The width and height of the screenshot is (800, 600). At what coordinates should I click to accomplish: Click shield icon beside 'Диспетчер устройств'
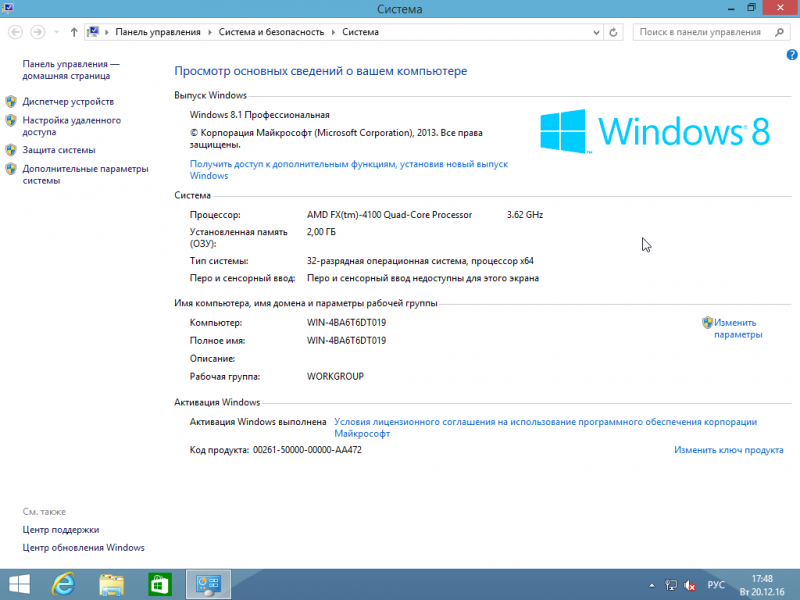pyautogui.click(x=11, y=102)
